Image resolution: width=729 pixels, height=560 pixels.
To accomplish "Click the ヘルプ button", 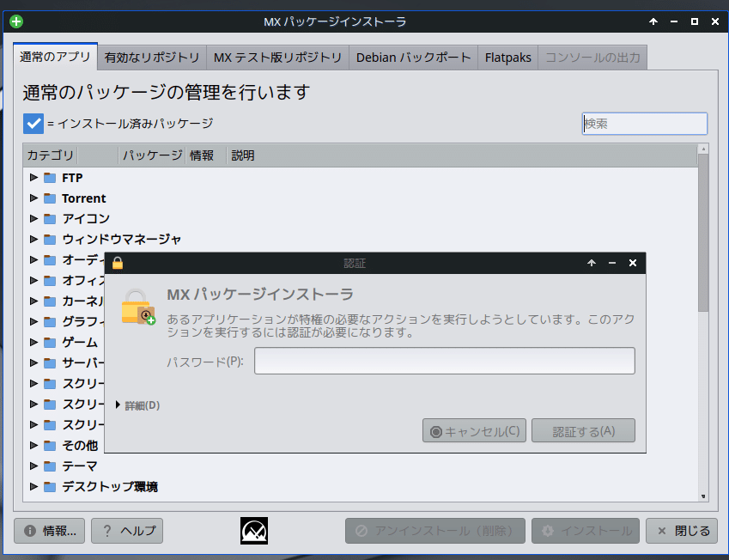I will tap(127, 531).
